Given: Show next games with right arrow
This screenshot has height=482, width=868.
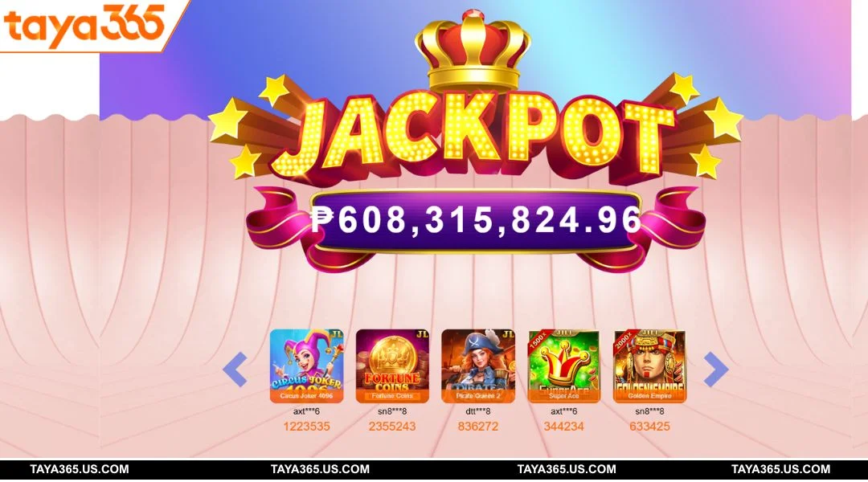Looking at the screenshot, I should (716, 369).
